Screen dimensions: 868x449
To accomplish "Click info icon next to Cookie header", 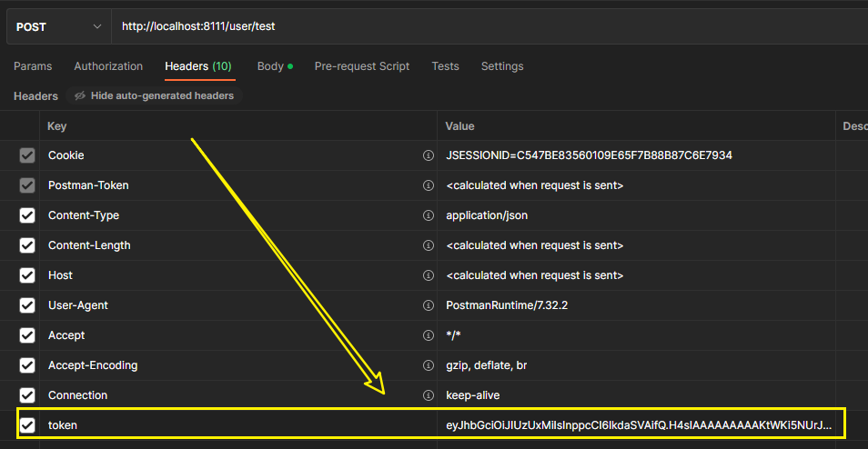I will tap(428, 155).
